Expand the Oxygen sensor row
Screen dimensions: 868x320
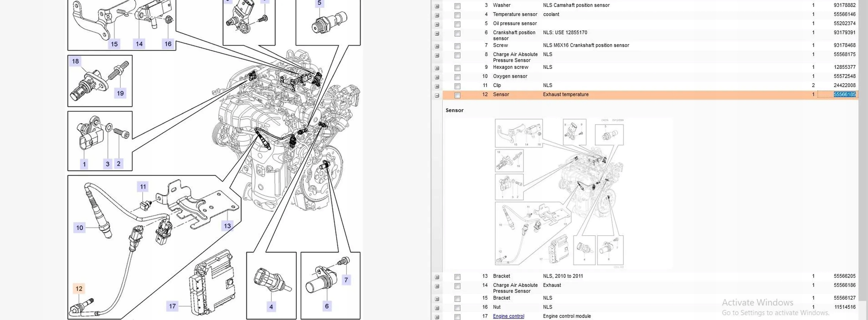(x=437, y=77)
